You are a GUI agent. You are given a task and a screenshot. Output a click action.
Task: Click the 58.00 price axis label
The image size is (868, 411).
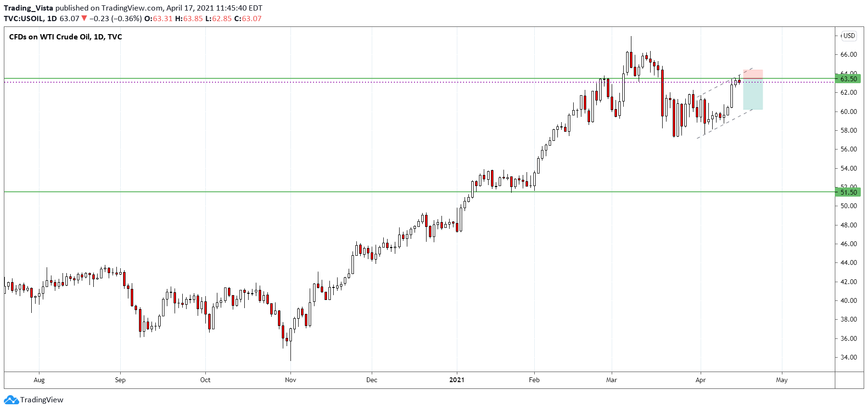tap(849, 130)
